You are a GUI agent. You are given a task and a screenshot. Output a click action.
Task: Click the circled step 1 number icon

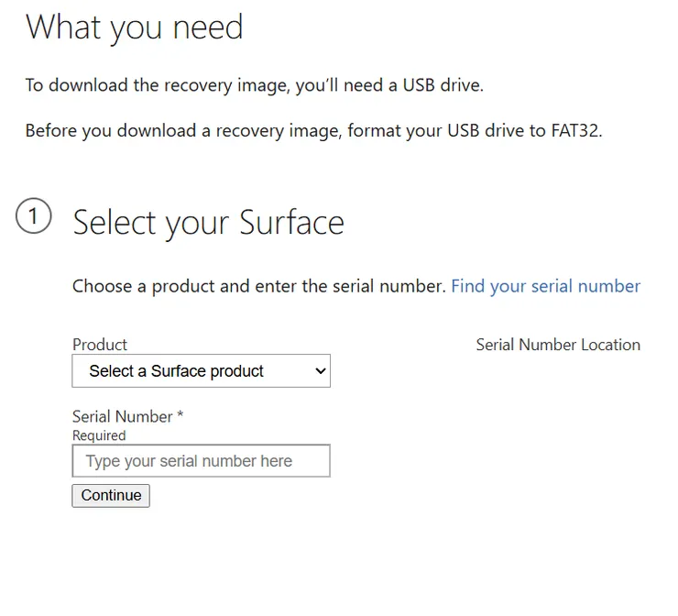click(34, 217)
